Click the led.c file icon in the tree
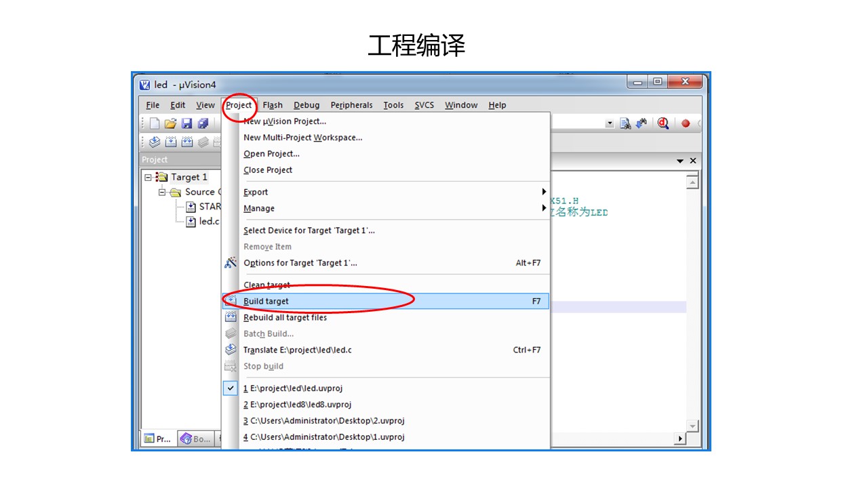The image size is (868, 488). (x=191, y=222)
